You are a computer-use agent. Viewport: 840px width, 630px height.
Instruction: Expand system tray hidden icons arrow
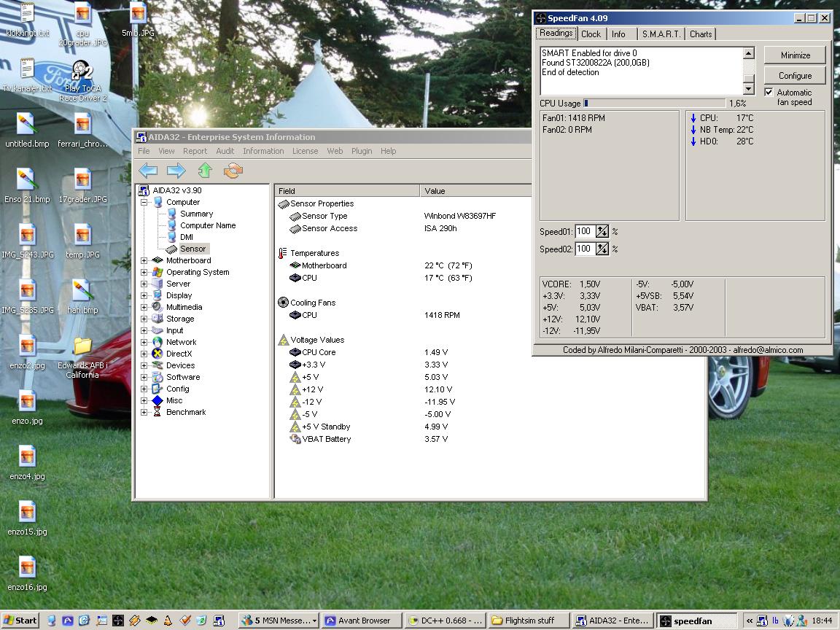(x=749, y=621)
